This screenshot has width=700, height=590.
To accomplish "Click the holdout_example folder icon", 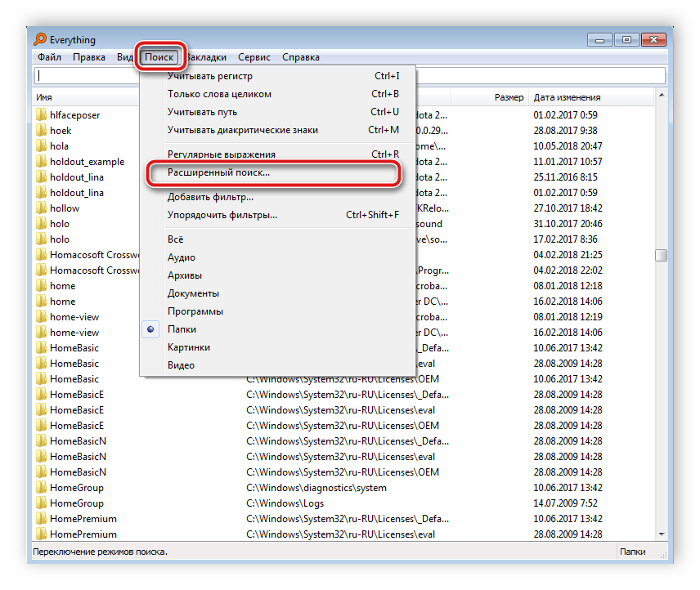I will 41,162.
